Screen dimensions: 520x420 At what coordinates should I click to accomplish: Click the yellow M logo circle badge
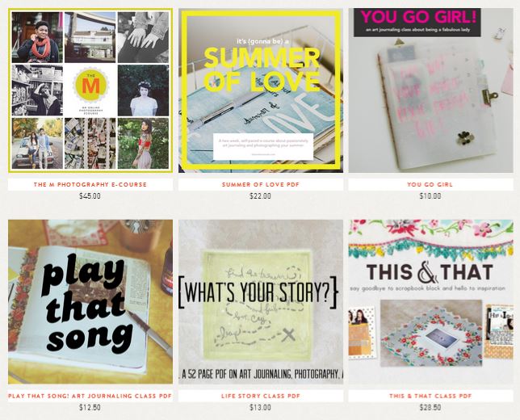[90, 85]
